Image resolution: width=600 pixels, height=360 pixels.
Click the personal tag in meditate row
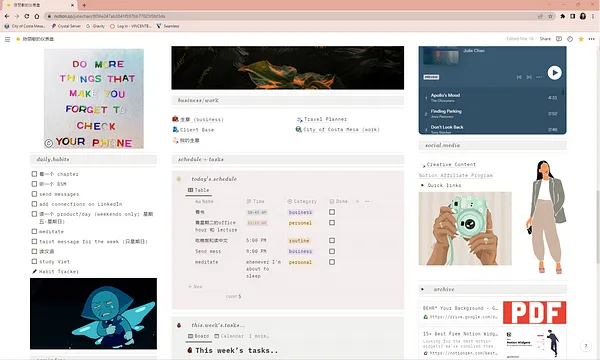tap(300, 262)
